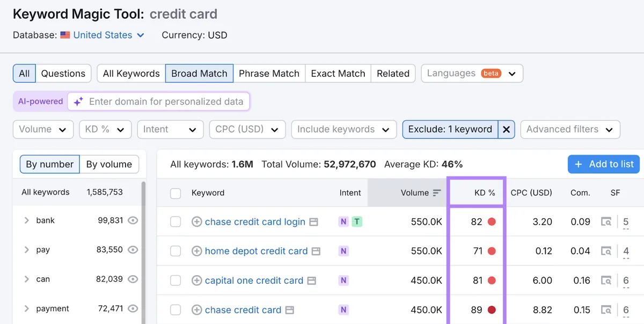Switch to Phrase Match tab
Viewport: 644px width, 324px height.
[269, 74]
